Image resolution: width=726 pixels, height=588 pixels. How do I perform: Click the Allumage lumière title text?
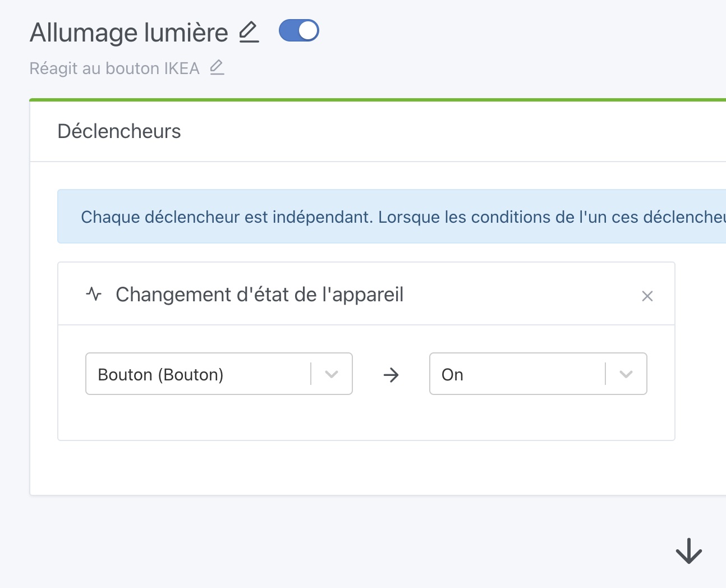coord(129,33)
